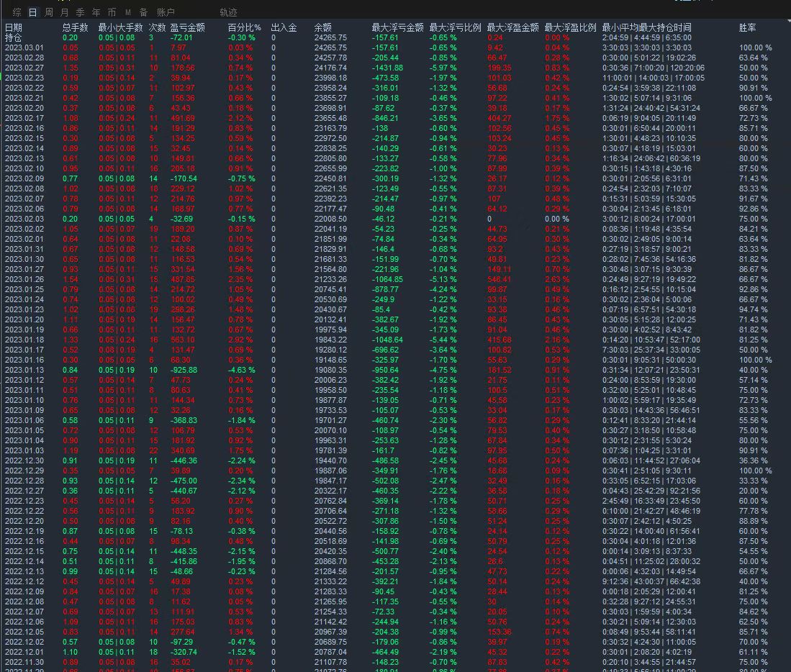Click balance 20322.17 in 2022.12.27 row
Viewport: 791px width, 672px height.
[x=330, y=491]
